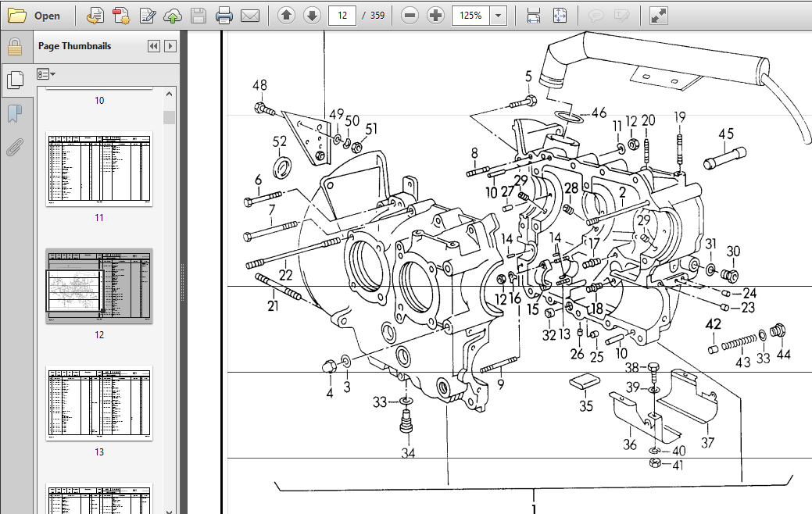Click the page number field showing 12
The width and height of the screenshot is (812, 514).
[342, 16]
